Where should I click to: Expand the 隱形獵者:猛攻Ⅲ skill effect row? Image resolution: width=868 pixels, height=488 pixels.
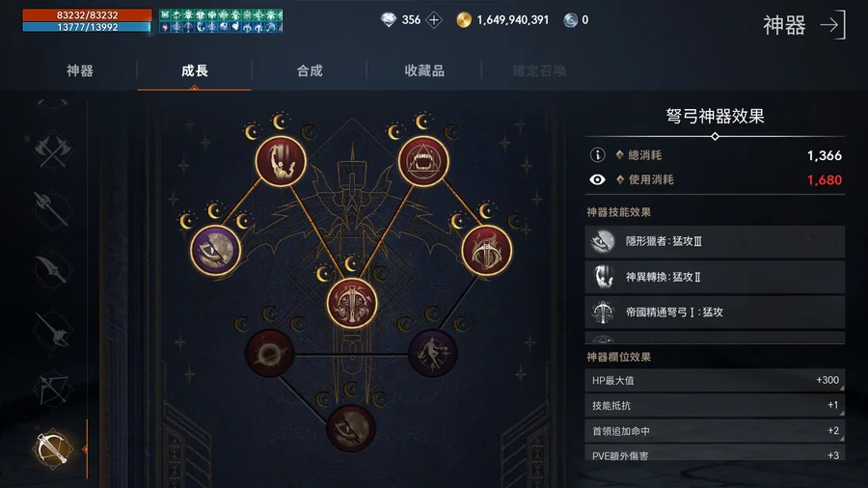[715, 241]
